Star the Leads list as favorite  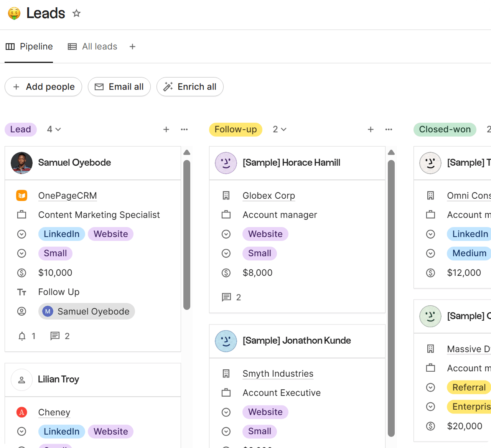coord(77,13)
